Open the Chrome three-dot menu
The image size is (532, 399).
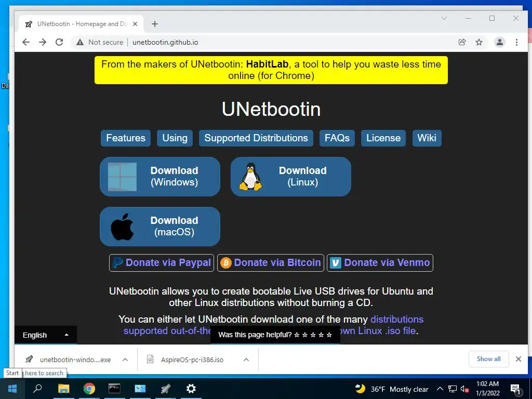point(516,42)
